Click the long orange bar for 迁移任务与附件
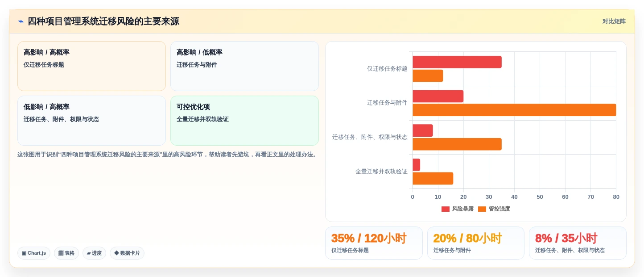 tap(514, 110)
